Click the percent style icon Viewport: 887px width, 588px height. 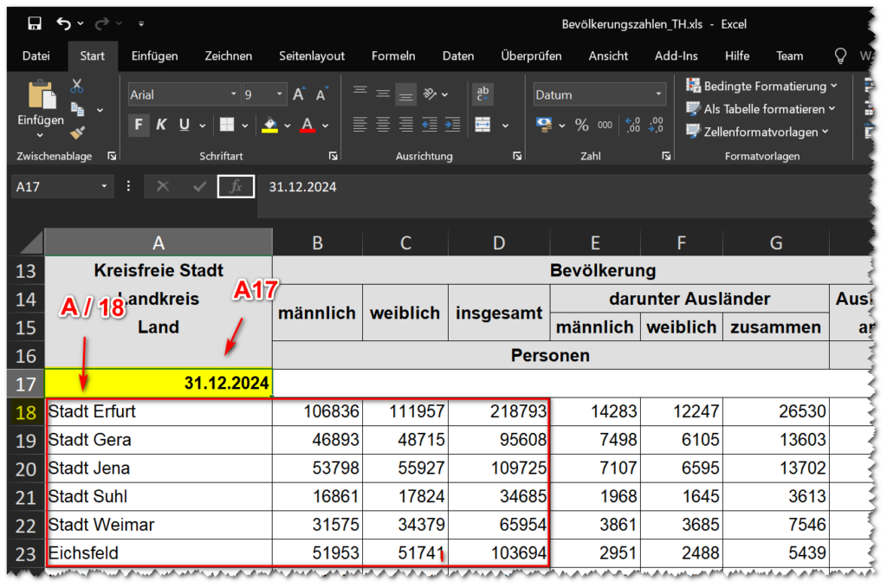(x=581, y=125)
